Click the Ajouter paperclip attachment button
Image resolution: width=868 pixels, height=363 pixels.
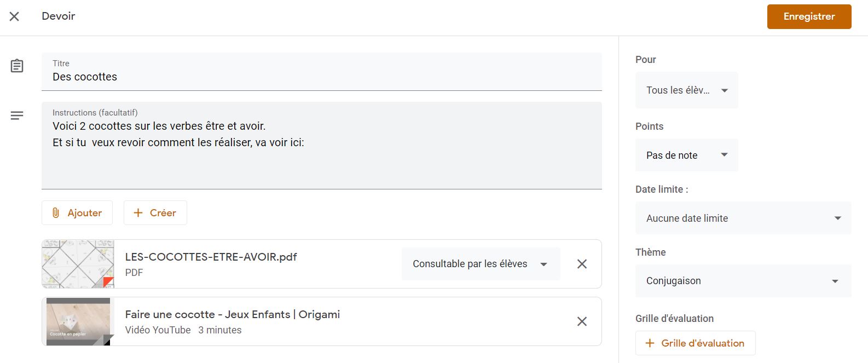(x=77, y=212)
